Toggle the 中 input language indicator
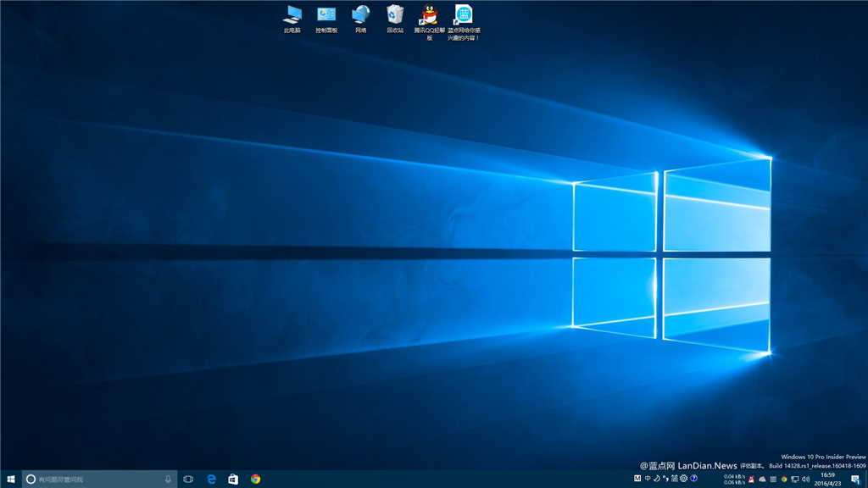Viewport: 868px width, 488px height. point(648,480)
